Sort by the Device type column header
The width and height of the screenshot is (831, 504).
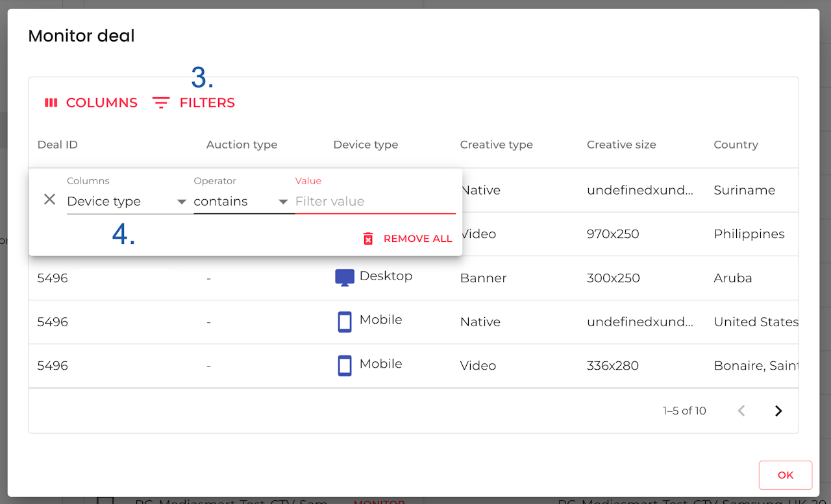click(366, 145)
